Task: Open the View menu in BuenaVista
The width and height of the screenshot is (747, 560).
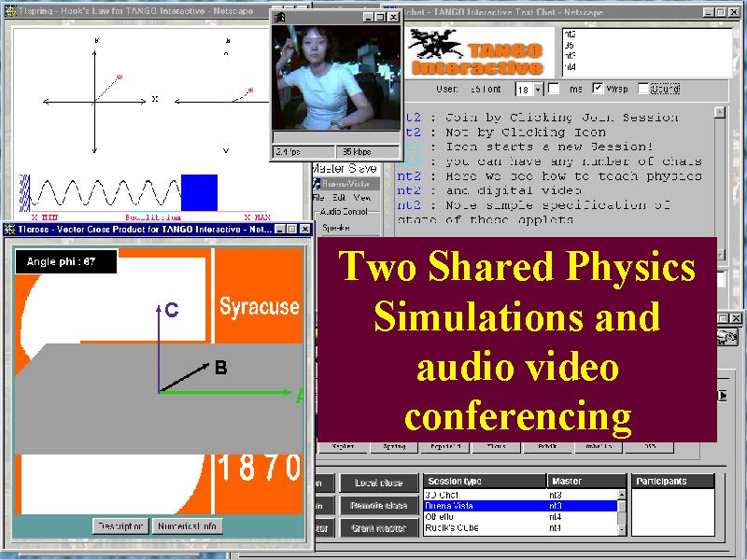Action: click(361, 197)
